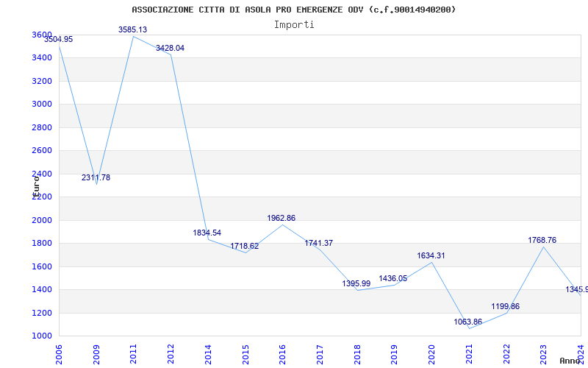
Task: Select the 3000 value on the y-axis
Action: (x=41, y=104)
